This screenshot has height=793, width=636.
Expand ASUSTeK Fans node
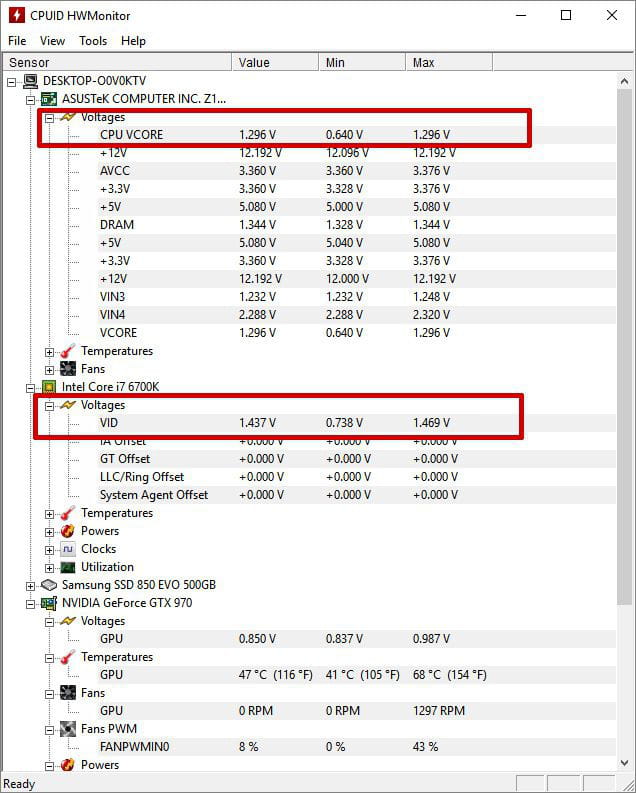pos(50,370)
